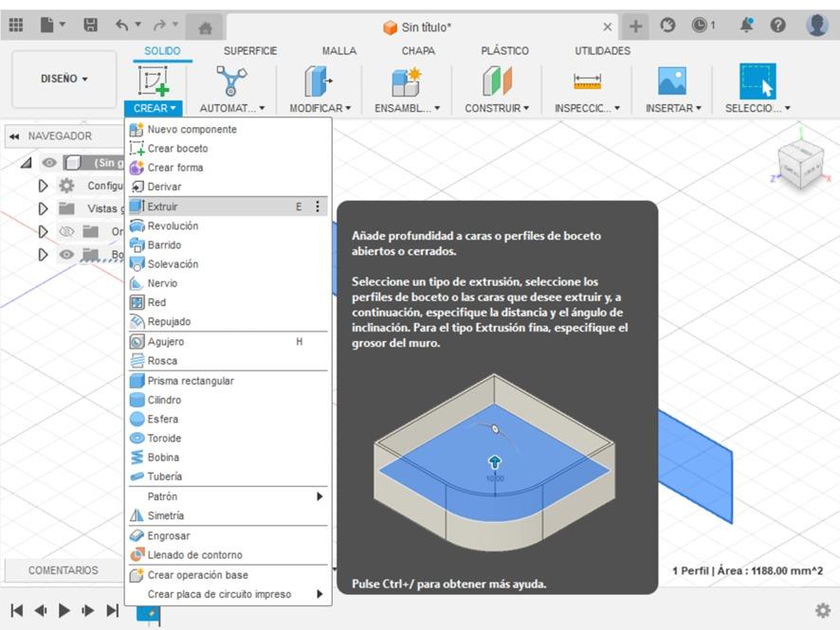Jump to timeline start

(x=17, y=610)
